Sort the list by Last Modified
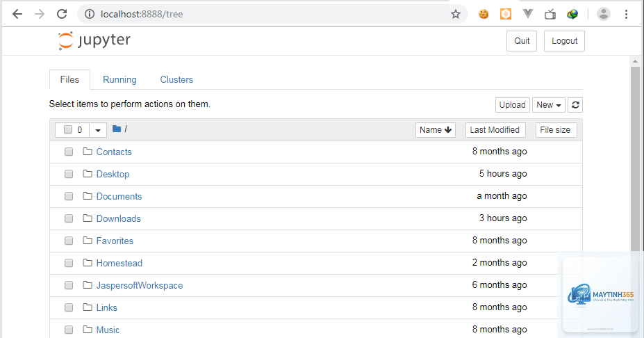644x338 pixels. (x=495, y=130)
